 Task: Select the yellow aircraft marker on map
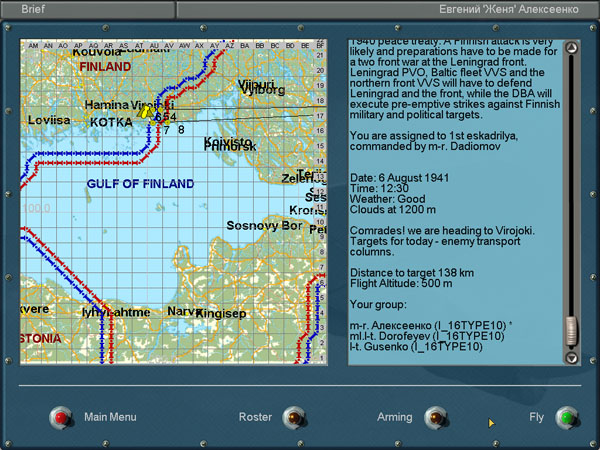coord(147,113)
